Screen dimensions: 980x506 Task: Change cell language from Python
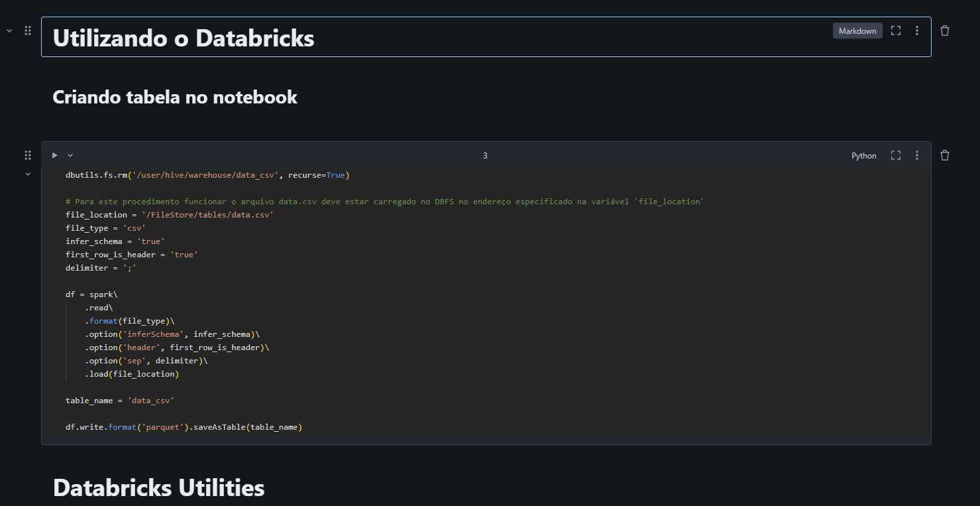pyautogui.click(x=864, y=156)
